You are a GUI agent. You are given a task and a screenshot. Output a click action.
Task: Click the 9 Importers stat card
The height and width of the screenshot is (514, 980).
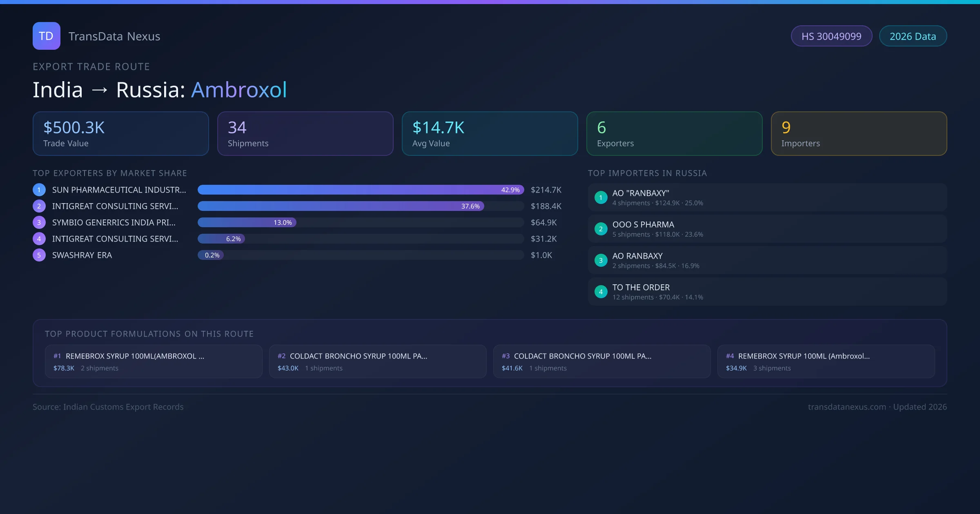pyautogui.click(x=859, y=133)
